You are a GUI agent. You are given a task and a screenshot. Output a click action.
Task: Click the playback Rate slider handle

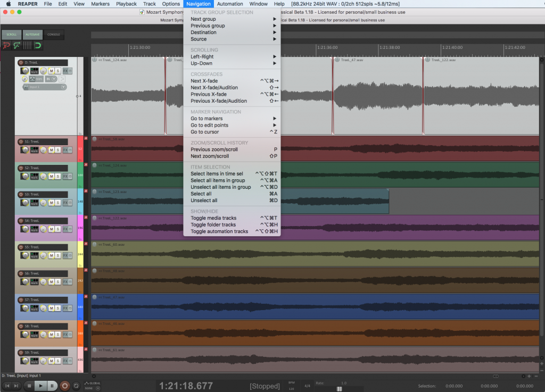pos(339,389)
